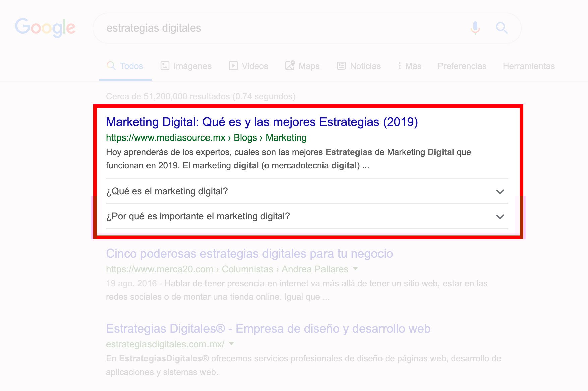The width and height of the screenshot is (588, 391).
Task: Click the mediasource.mx breadcrumb URL
Action: click(x=206, y=138)
